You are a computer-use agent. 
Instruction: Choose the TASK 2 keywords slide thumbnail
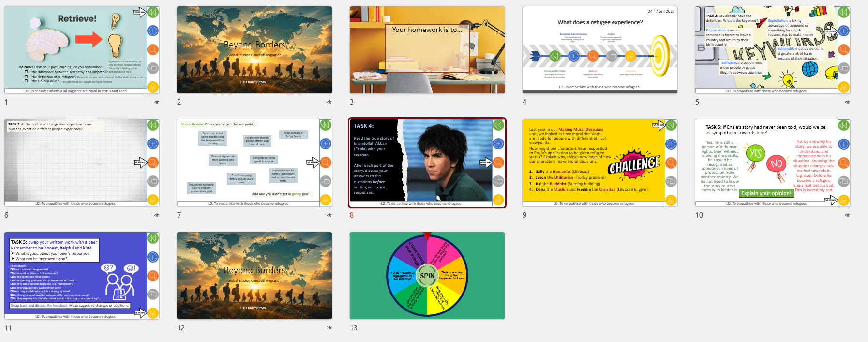pos(773,50)
